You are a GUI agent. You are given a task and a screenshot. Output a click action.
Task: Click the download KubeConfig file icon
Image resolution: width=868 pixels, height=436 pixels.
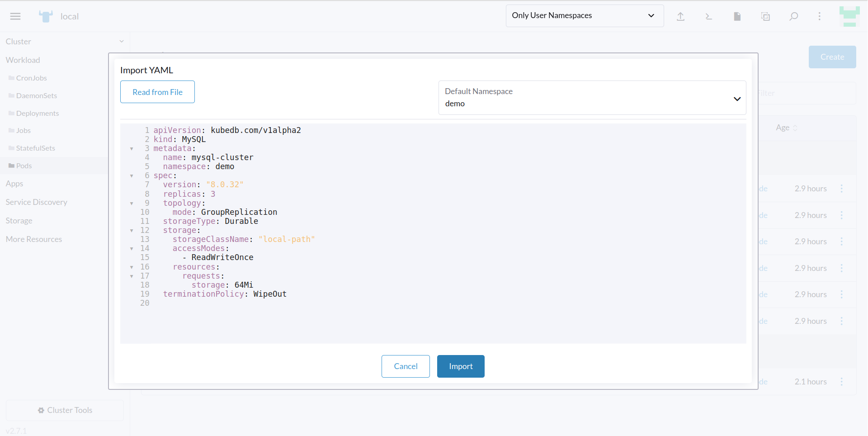pos(737,16)
